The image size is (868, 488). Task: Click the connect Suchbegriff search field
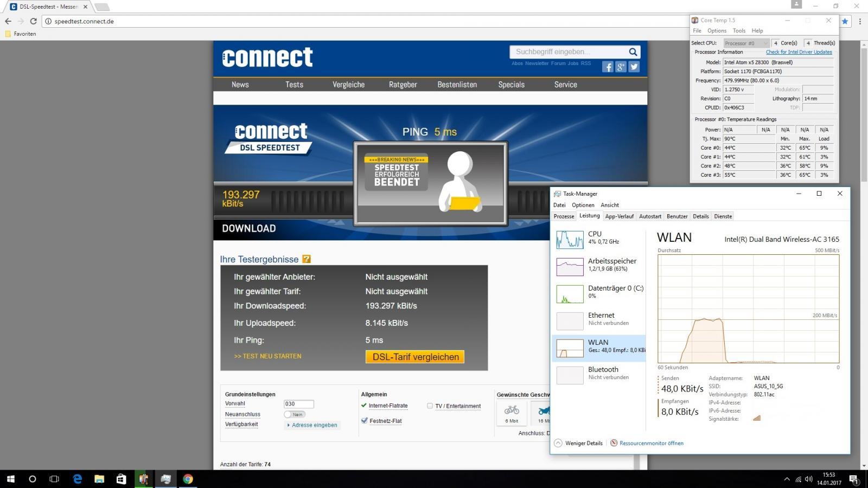tap(568, 52)
